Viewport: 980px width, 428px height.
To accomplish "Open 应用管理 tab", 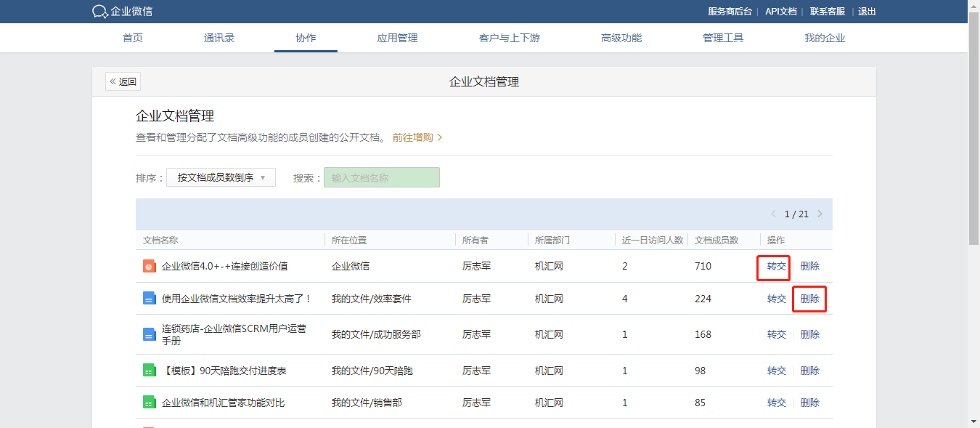I will (398, 38).
